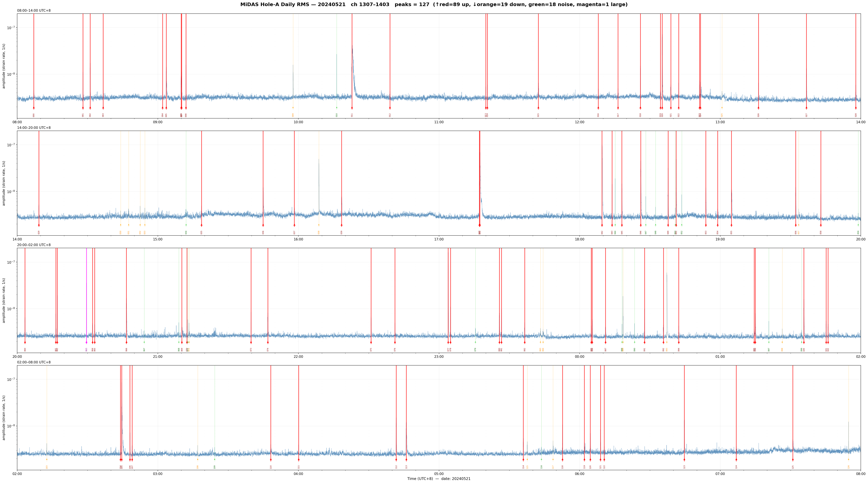Select the magenta large-peak marker labeled 063
The width and height of the screenshot is (868, 483).
87,342
